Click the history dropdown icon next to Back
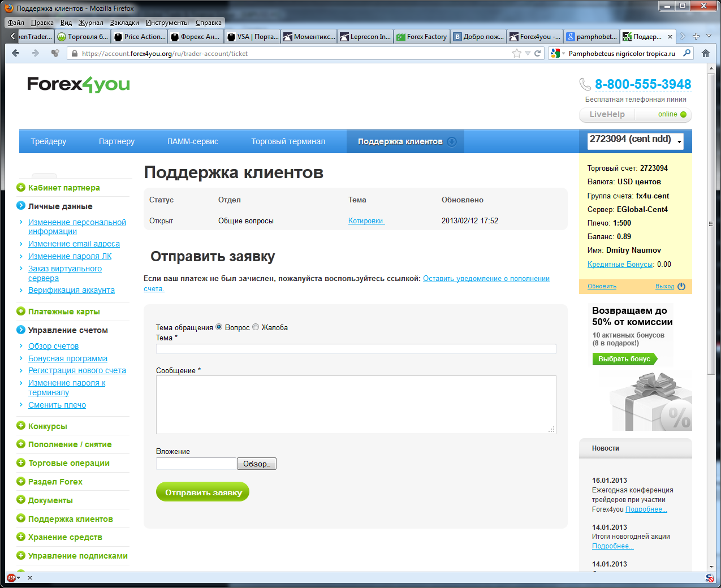Screen dimensions: 721x588 point(55,53)
